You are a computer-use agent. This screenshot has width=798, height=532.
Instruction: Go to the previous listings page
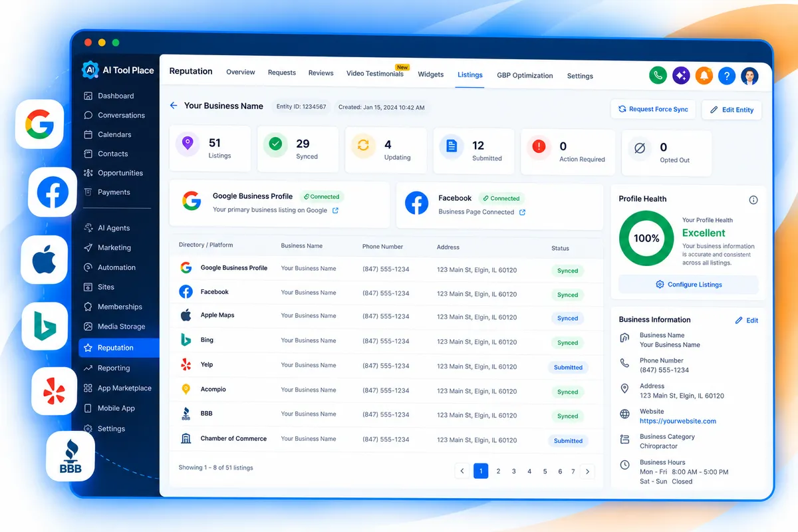463,471
